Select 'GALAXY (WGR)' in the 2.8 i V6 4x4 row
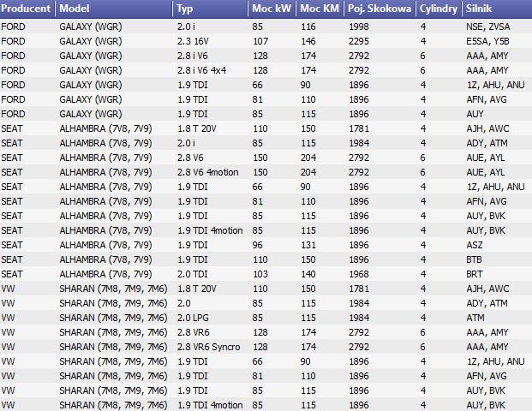This screenshot has width=532, height=411. pos(91,70)
